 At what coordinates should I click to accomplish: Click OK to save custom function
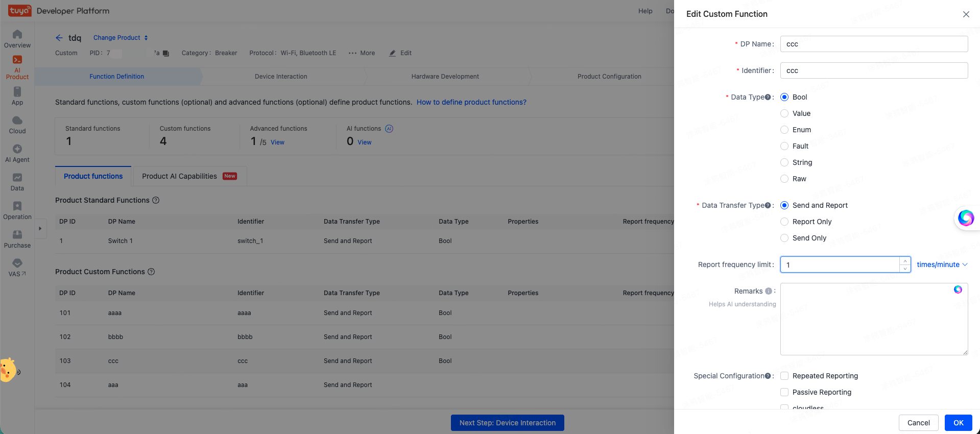[x=959, y=423]
